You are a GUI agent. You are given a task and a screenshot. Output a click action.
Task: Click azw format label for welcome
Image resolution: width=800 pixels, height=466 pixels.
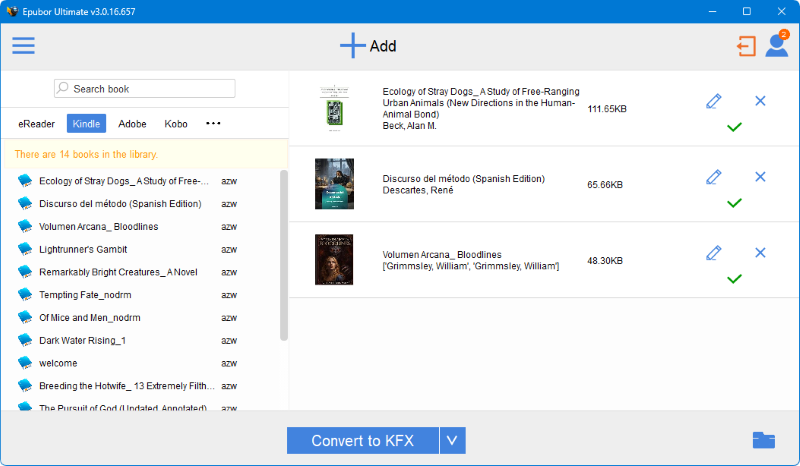click(x=229, y=363)
